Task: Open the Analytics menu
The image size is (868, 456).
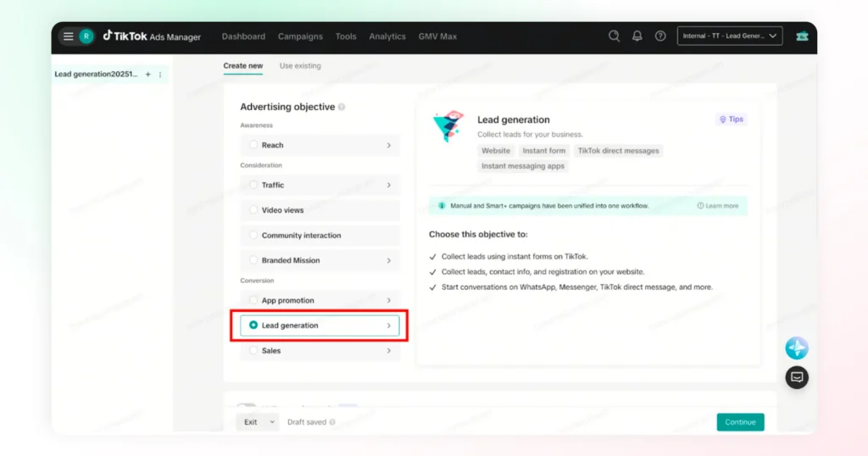Action: (387, 36)
